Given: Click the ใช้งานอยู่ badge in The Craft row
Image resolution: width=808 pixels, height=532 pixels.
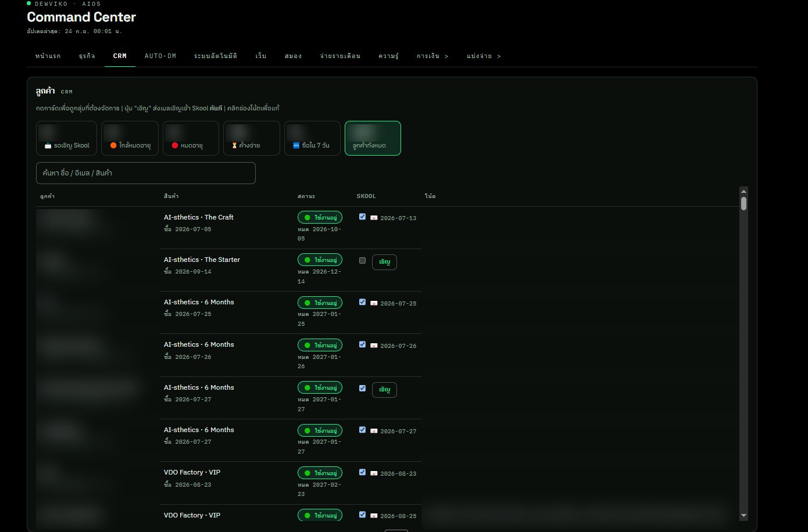Looking at the screenshot, I should (320, 217).
